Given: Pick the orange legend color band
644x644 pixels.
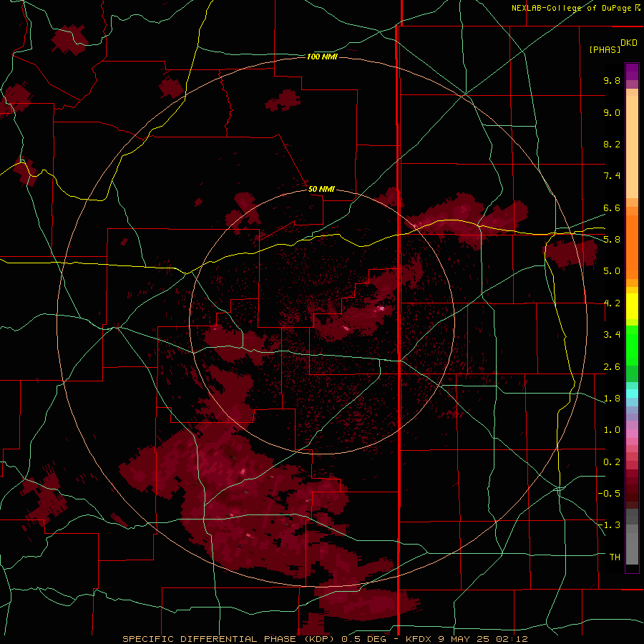Looking at the screenshot, I should click(x=632, y=248).
